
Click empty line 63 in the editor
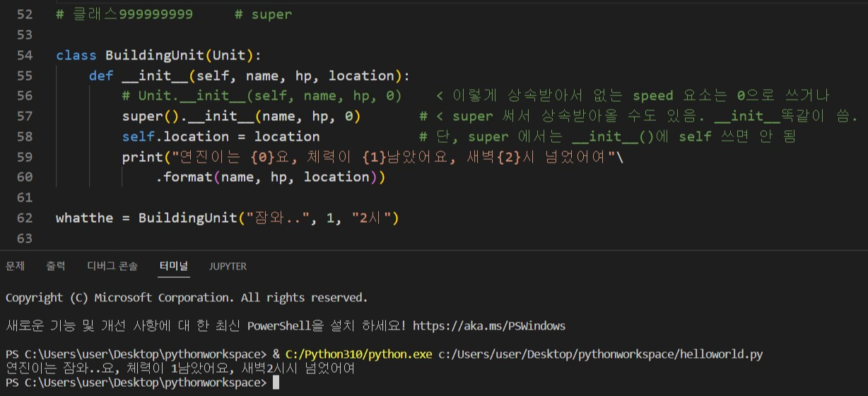tap(452, 238)
